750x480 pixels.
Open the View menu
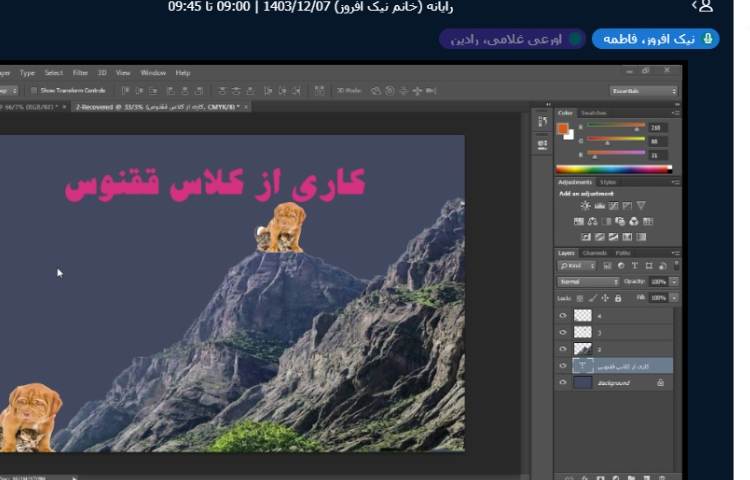[x=123, y=73]
